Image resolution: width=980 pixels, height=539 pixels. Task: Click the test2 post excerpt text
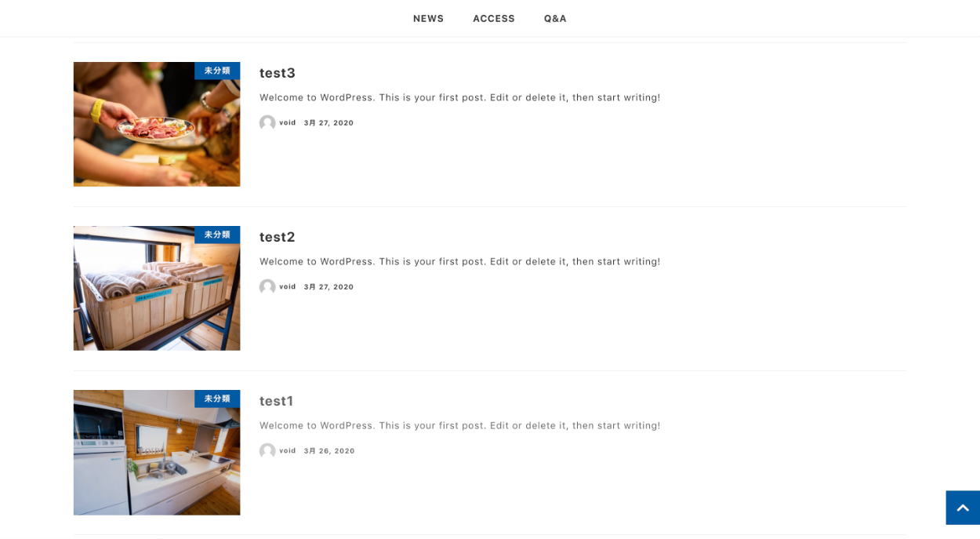click(460, 261)
